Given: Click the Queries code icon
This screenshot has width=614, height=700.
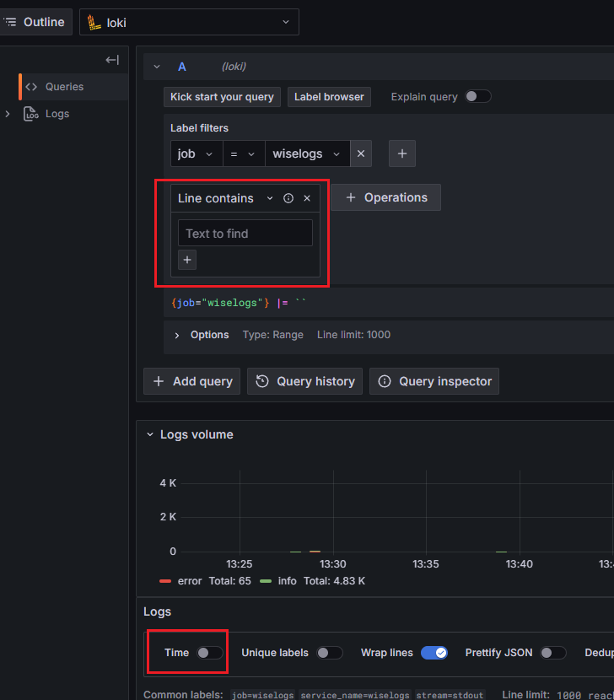Looking at the screenshot, I should [x=31, y=87].
